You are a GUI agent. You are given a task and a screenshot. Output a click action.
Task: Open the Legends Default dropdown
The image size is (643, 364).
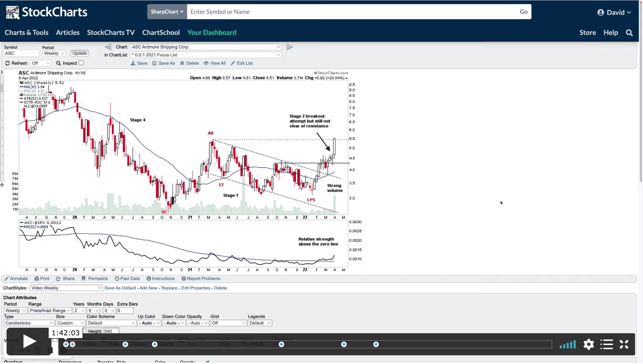260,323
